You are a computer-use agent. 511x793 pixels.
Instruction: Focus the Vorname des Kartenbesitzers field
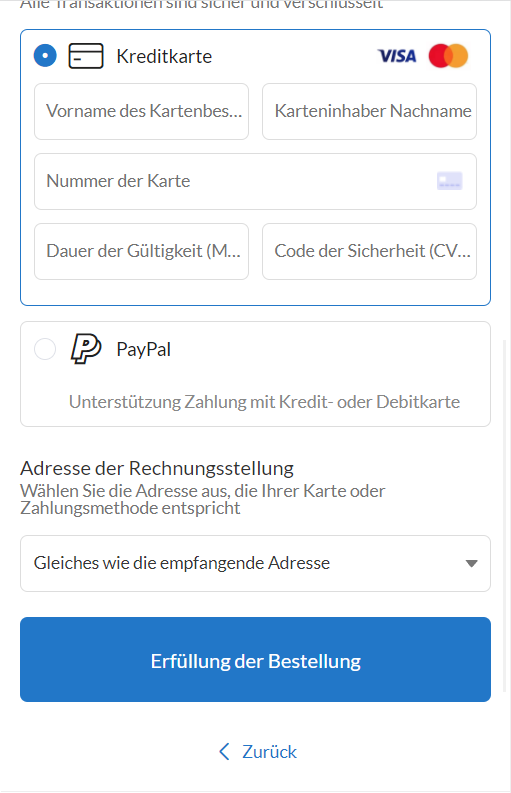click(141, 111)
